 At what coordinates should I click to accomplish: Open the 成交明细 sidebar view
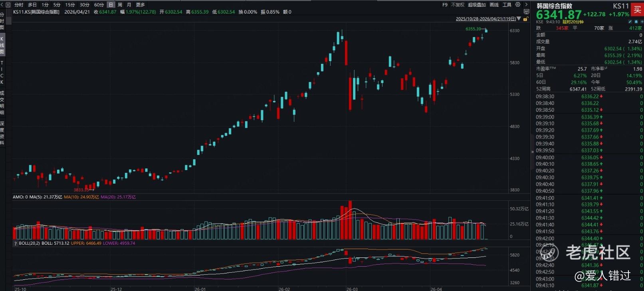point(2,103)
